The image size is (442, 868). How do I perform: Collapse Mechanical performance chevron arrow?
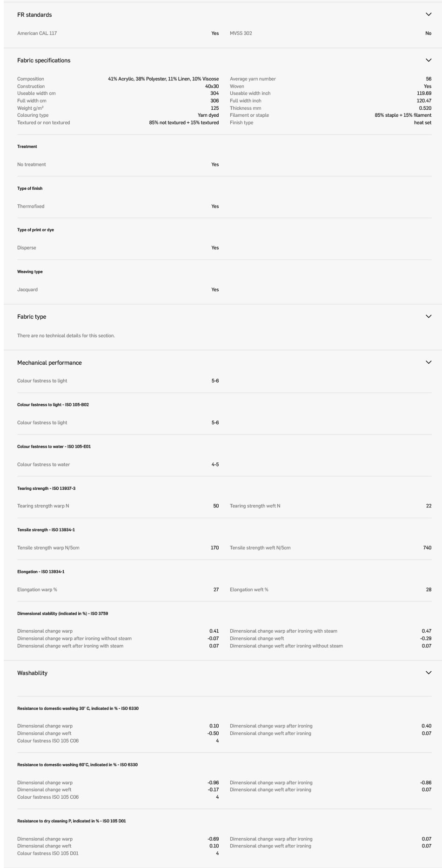[x=429, y=362]
